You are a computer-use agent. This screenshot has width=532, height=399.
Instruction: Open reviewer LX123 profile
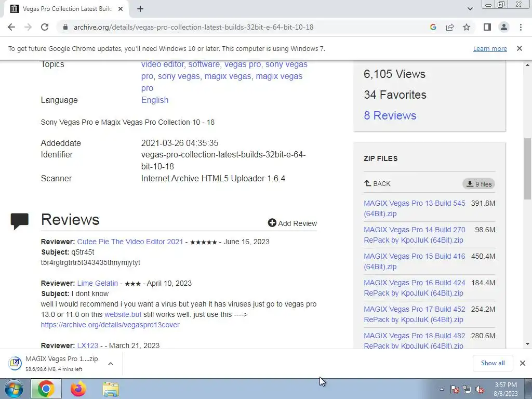[x=87, y=345]
